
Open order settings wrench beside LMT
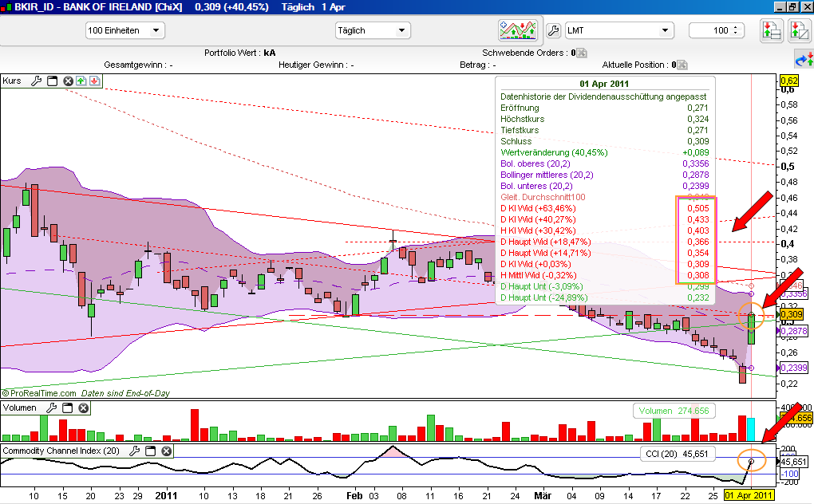click(x=553, y=30)
